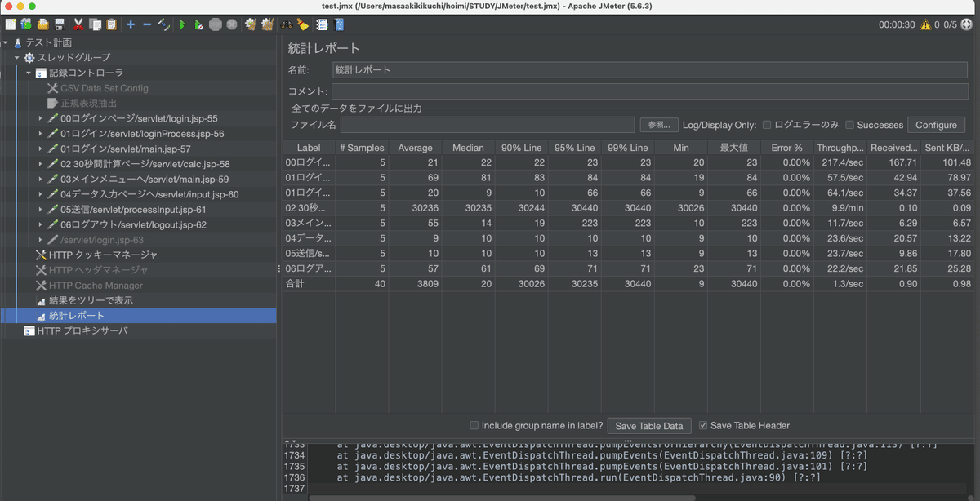Viewport: 980px width, 501px height.
Task: Click the Save Table Data button
Action: coord(649,425)
